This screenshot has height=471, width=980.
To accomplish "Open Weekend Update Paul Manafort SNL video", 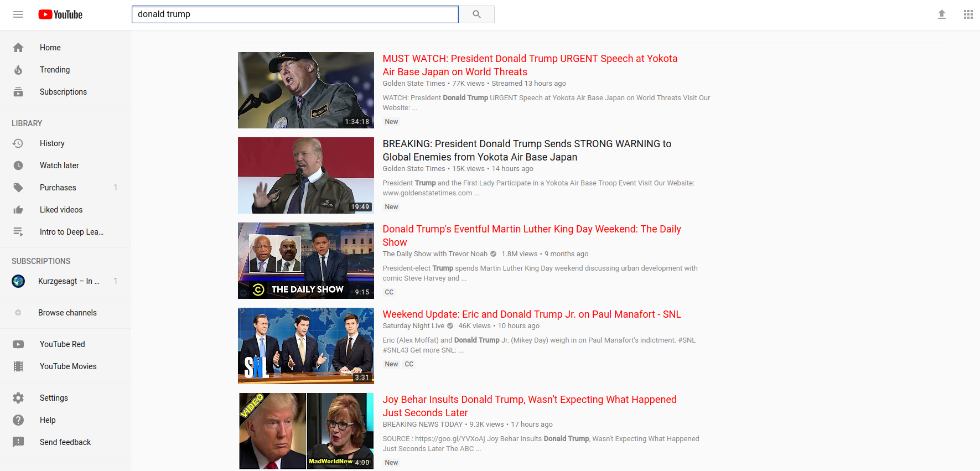I will (x=532, y=314).
